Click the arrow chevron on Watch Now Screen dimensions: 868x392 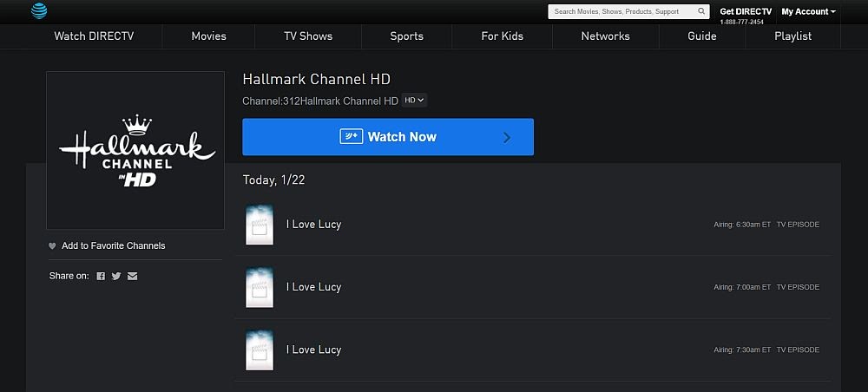(x=507, y=138)
